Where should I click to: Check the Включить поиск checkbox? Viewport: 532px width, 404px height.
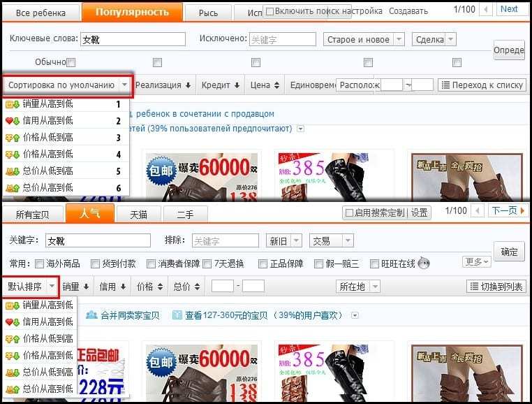point(269,11)
